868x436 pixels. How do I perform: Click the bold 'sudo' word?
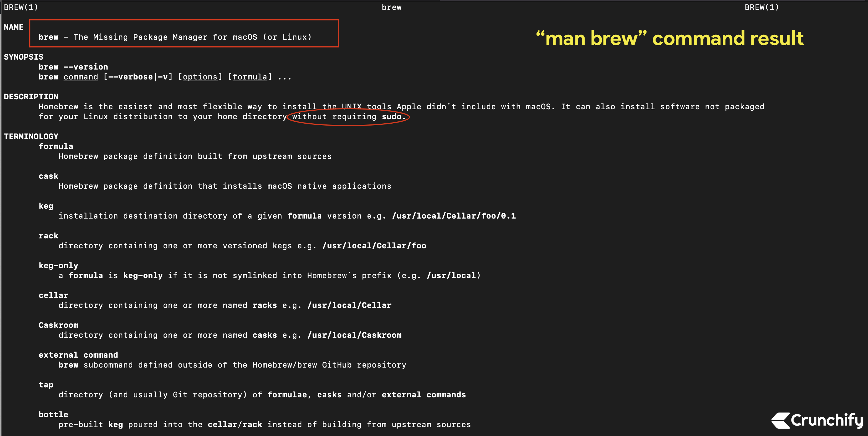tap(391, 117)
